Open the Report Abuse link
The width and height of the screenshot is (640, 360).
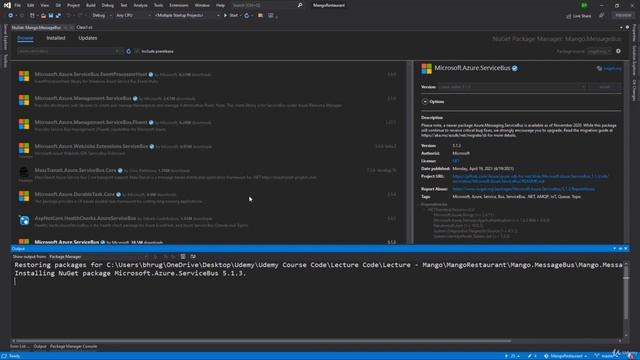click(524, 189)
